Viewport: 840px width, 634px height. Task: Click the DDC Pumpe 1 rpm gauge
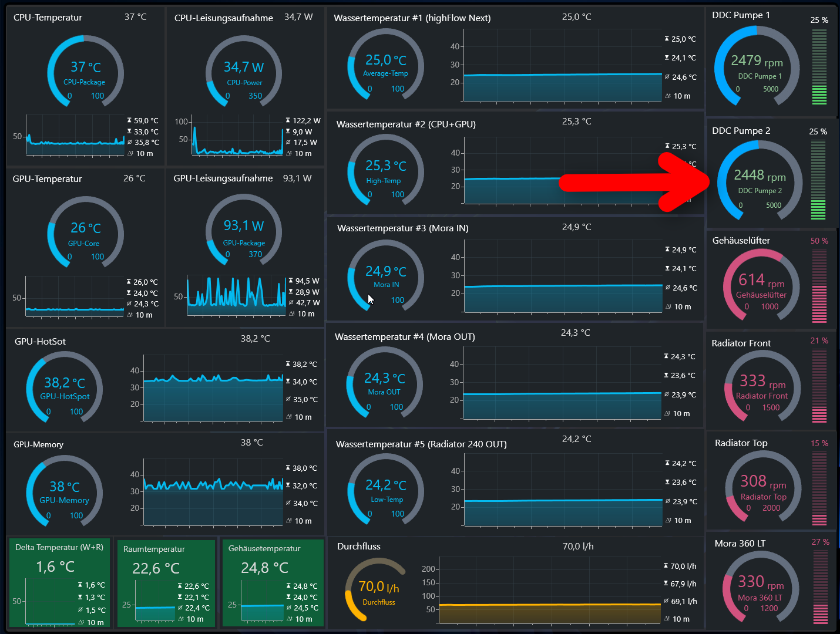757,66
